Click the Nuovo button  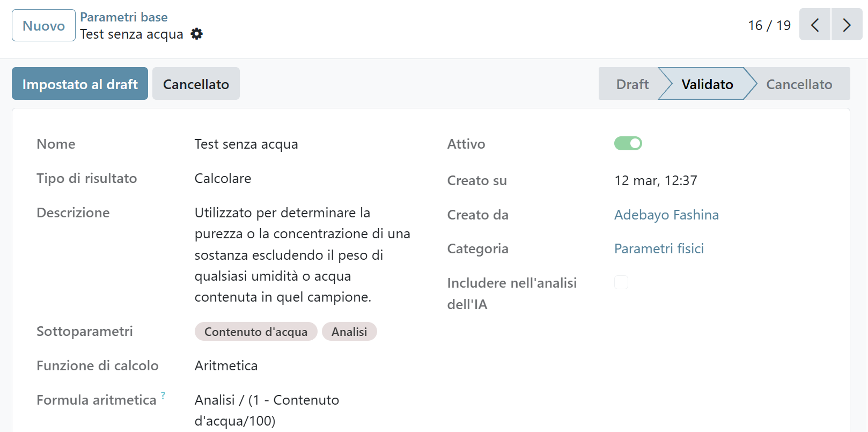[x=43, y=25]
